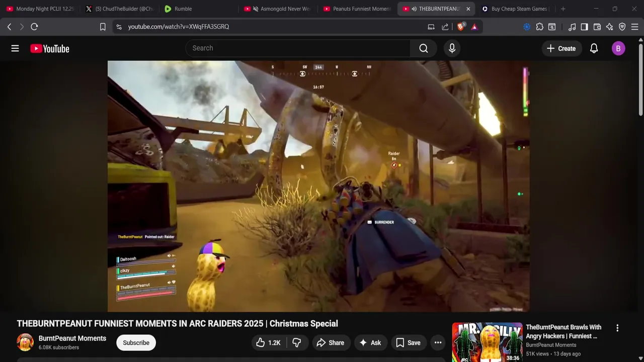
Task: View site information in the address bar
Action: pos(119,27)
